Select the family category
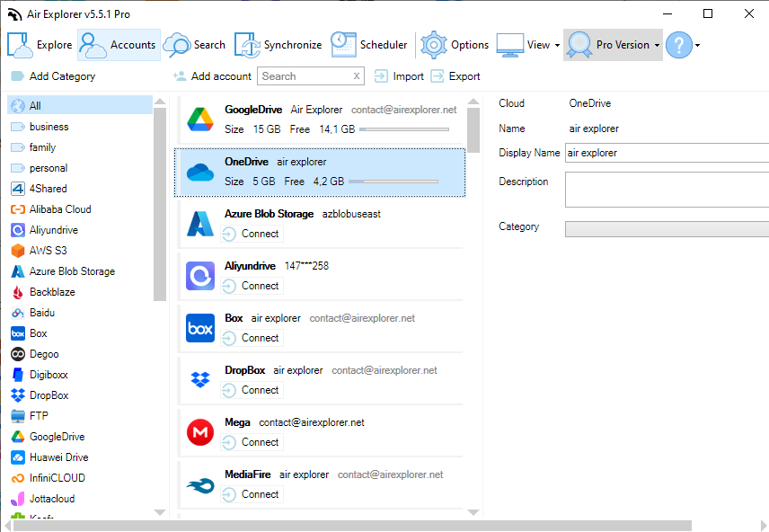Image resolution: width=769 pixels, height=532 pixels. tap(80, 147)
